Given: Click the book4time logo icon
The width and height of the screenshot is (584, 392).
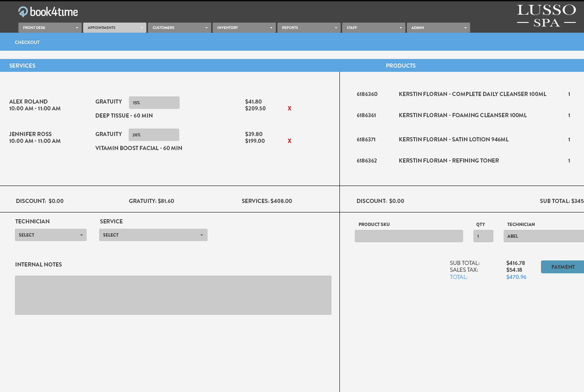Looking at the screenshot, I should pos(23,12).
